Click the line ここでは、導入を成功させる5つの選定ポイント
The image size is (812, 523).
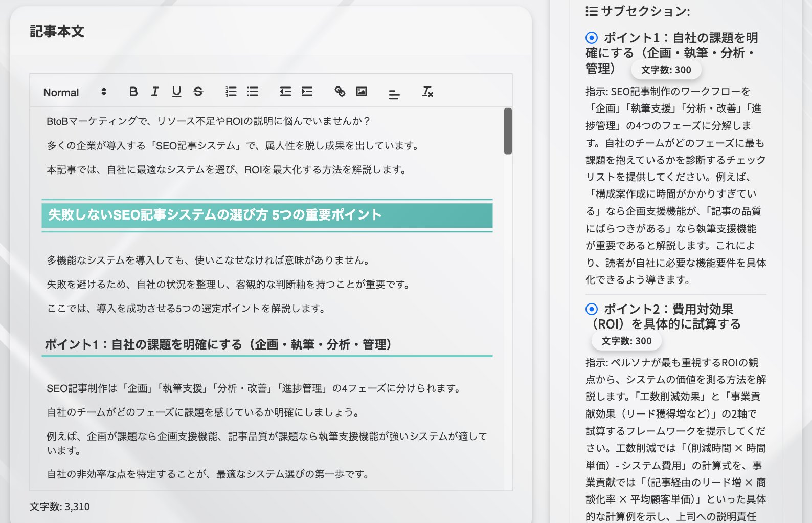point(187,309)
